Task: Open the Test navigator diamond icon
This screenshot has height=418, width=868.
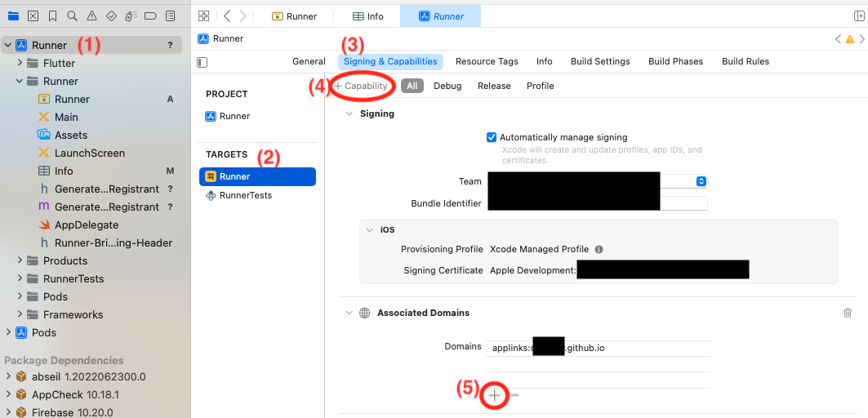Action: [111, 16]
